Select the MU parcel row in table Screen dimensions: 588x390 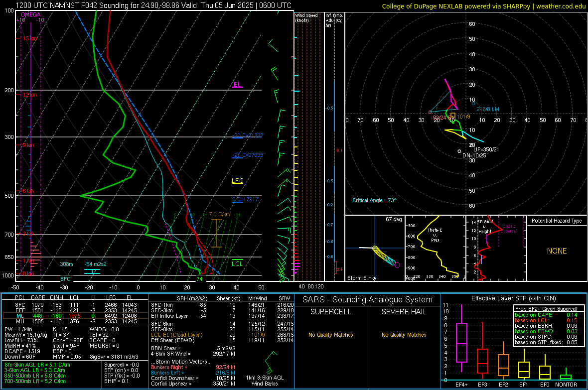tap(75, 321)
